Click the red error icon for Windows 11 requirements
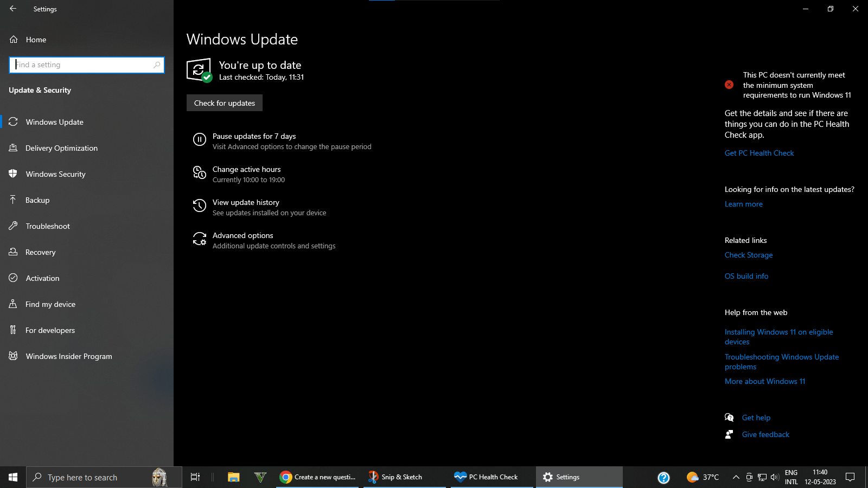Image resolution: width=868 pixels, height=488 pixels. click(729, 85)
